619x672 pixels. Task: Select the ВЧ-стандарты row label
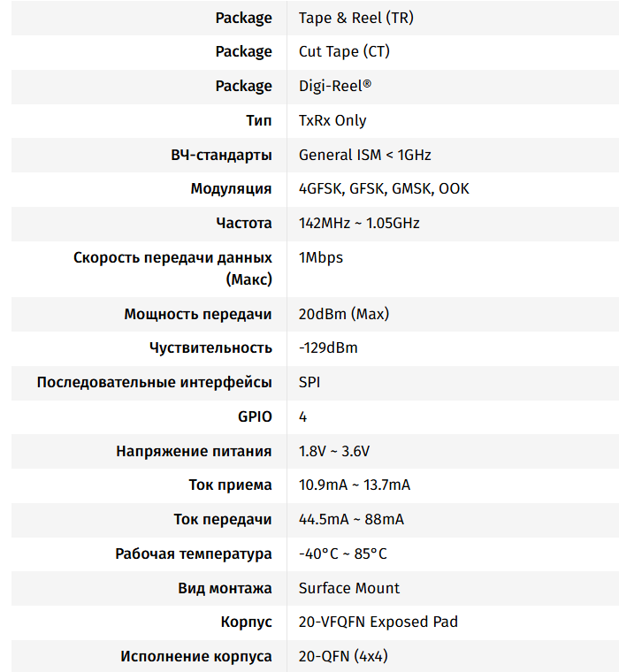coord(221,155)
